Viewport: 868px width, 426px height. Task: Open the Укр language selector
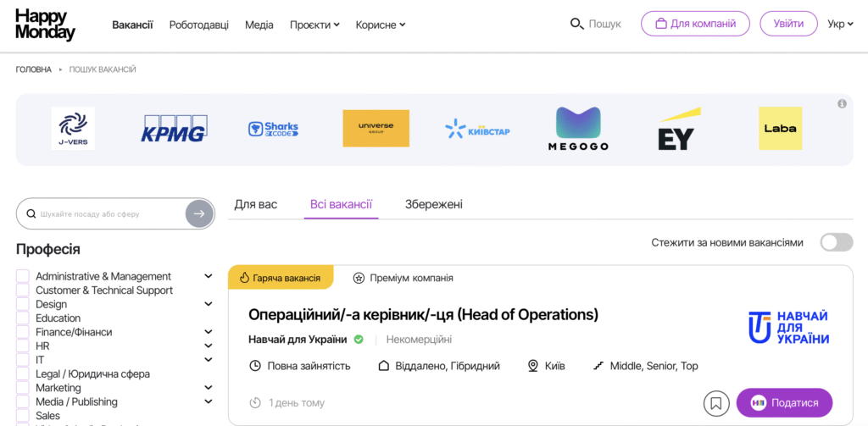[x=840, y=25]
